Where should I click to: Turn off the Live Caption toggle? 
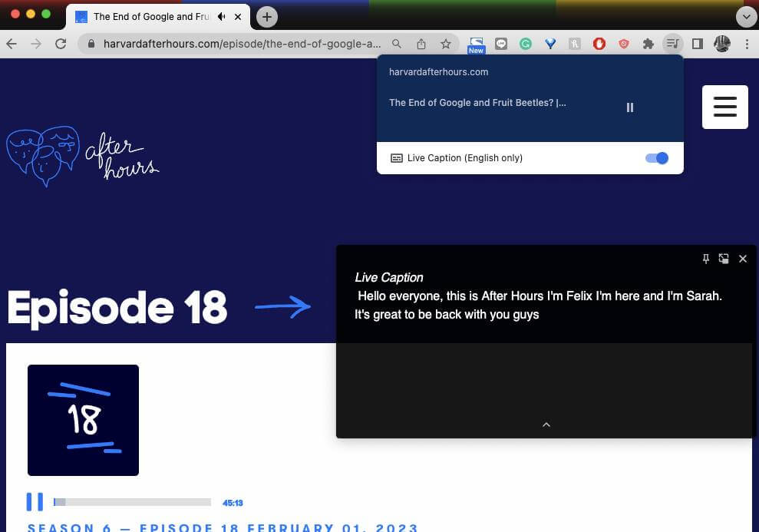[x=656, y=158]
